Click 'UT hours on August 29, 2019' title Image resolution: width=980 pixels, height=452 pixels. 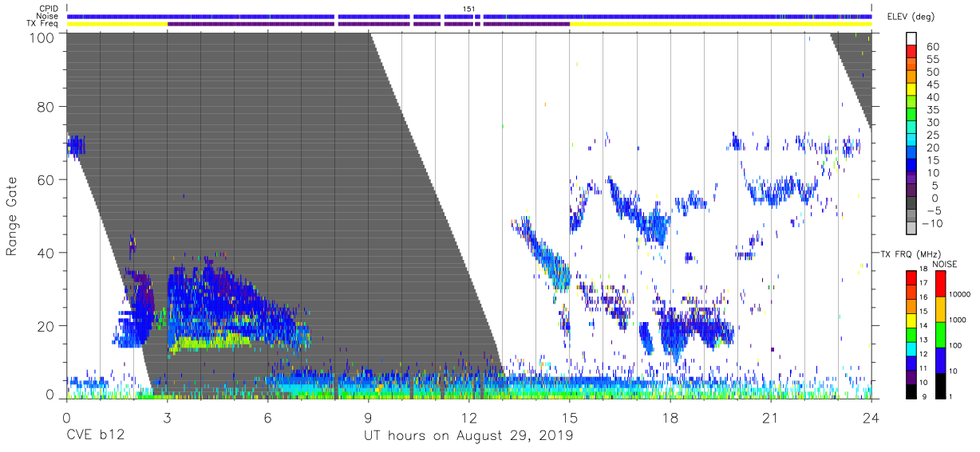tap(468, 436)
